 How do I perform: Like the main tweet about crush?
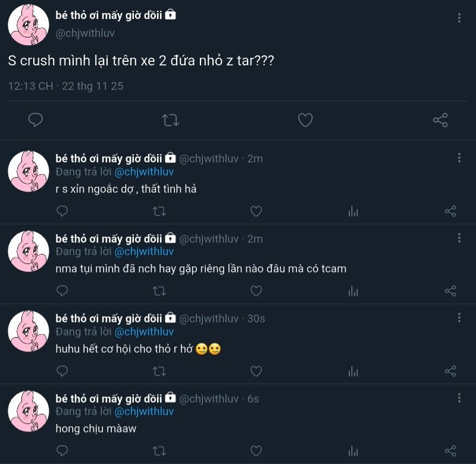tap(305, 120)
